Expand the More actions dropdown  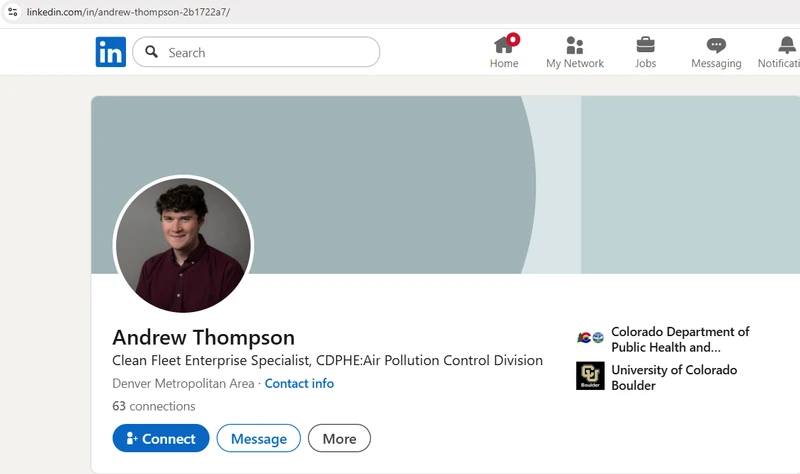339,438
